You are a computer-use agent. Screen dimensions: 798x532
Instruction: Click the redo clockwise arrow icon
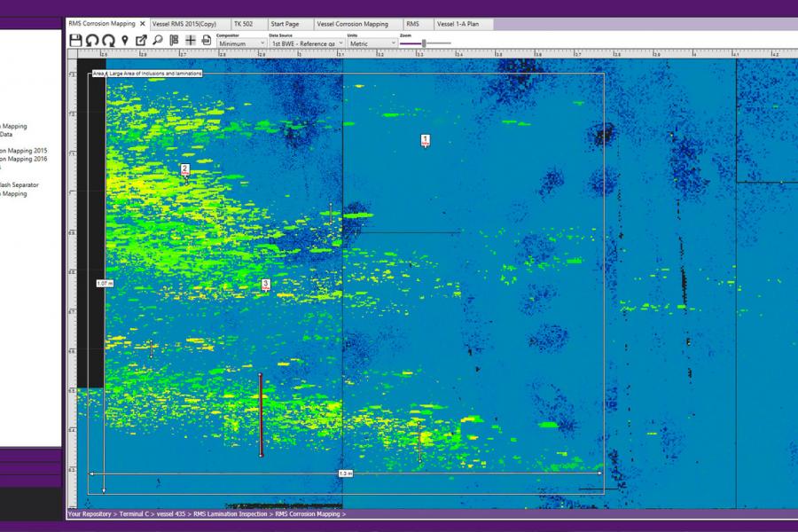[x=108, y=41]
